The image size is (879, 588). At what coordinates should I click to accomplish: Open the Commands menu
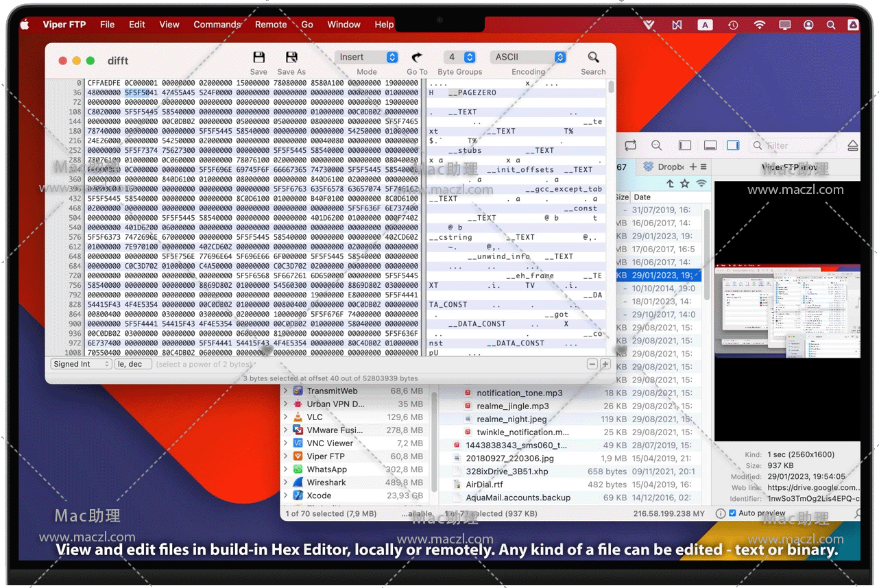pos(217,25)
